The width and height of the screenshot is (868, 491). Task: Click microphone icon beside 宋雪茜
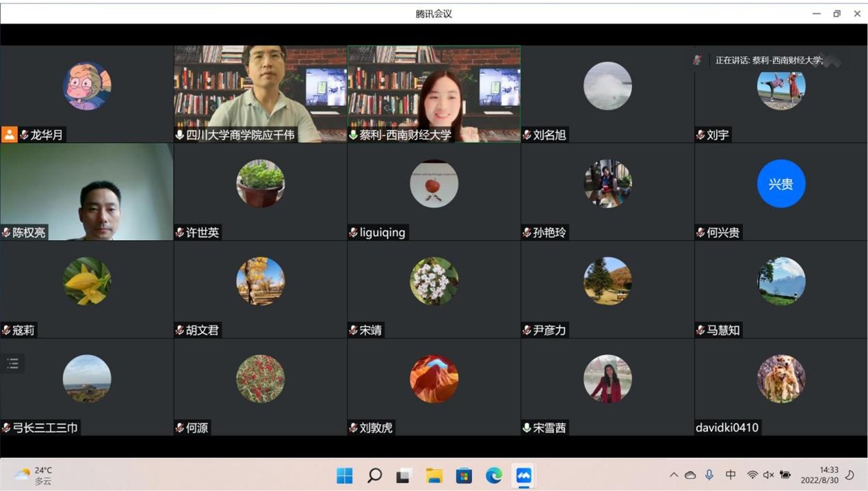(527, 428)
